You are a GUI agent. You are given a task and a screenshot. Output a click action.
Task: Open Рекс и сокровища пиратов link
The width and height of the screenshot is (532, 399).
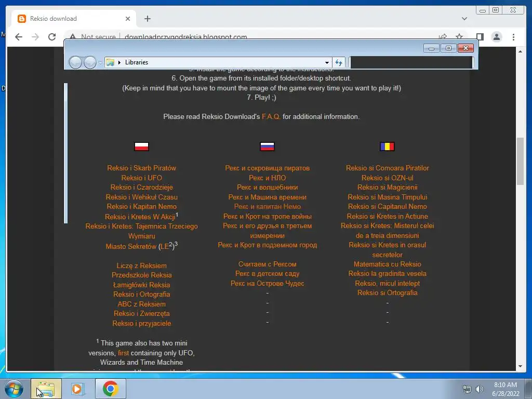tap(268, 168)
